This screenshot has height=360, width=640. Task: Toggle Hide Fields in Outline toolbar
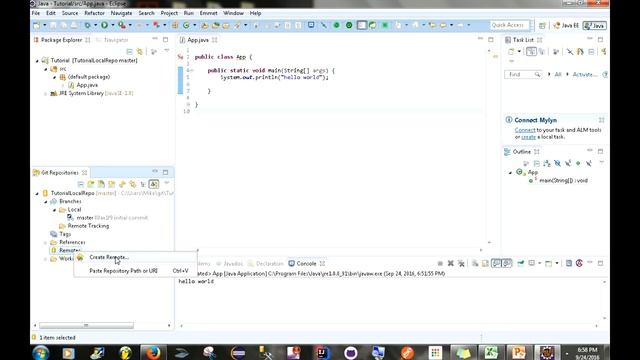click(558, 164)
